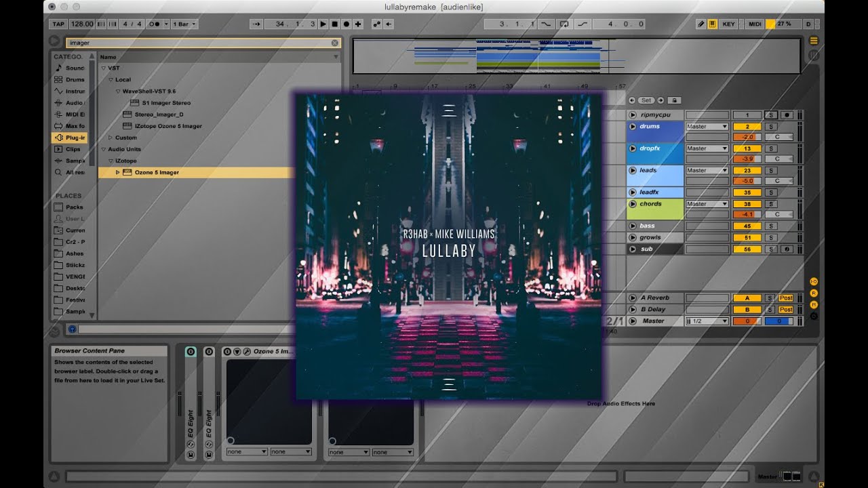
Task: Open chords track output Master dropdown
Action: tap(707, 204)
